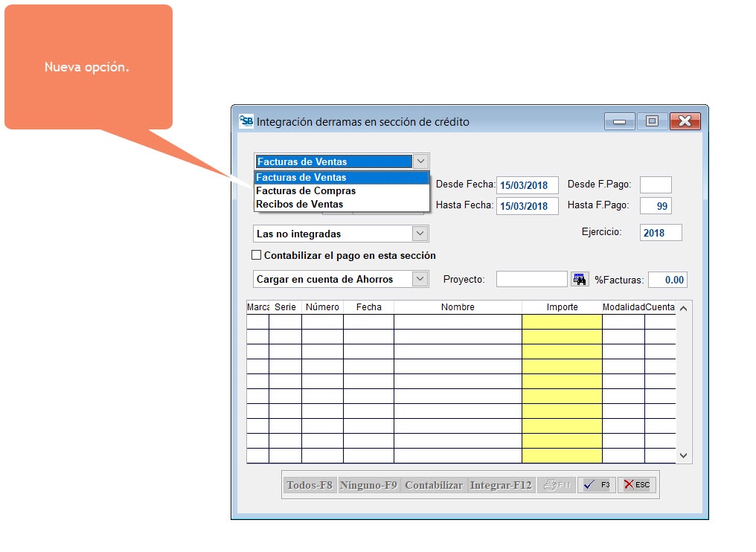Click the project search binoculars icon
Image resolution: width=756 pixels, height=552 pixels.
coord(580,280)
